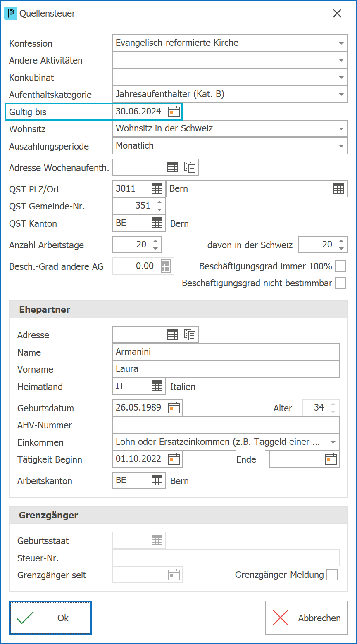Confirm the dialog with the Ok button

50,618
